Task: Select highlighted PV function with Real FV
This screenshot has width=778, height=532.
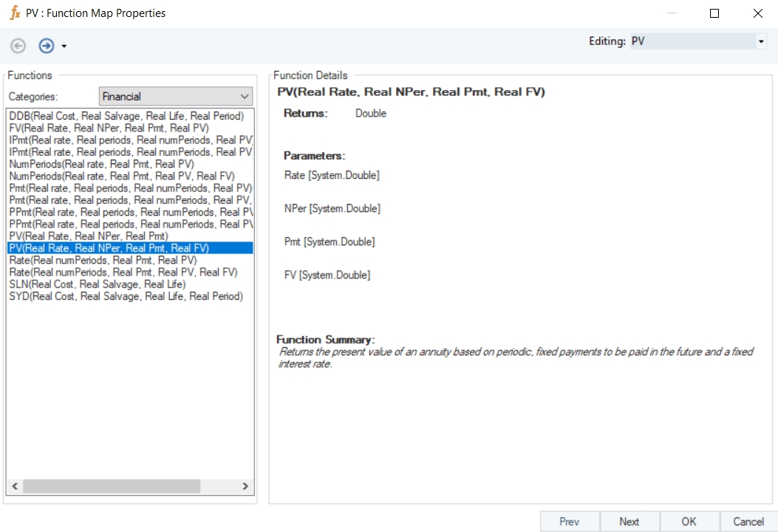Action: (130, 248)
